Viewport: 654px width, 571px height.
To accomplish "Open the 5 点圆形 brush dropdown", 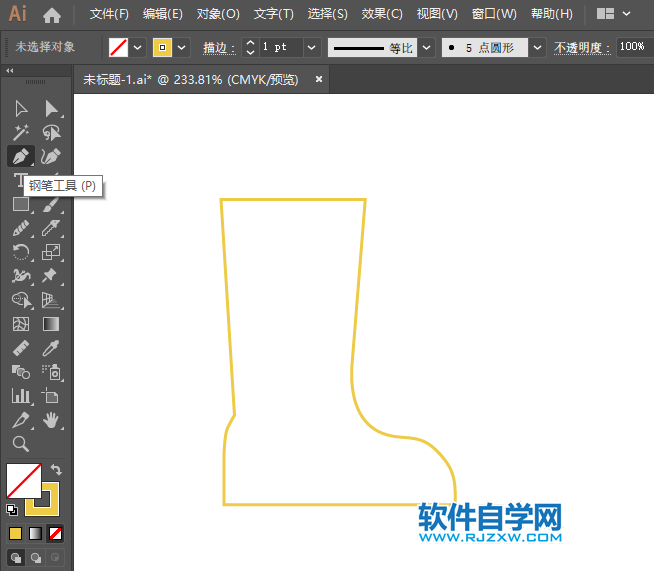I will [537, 47].
